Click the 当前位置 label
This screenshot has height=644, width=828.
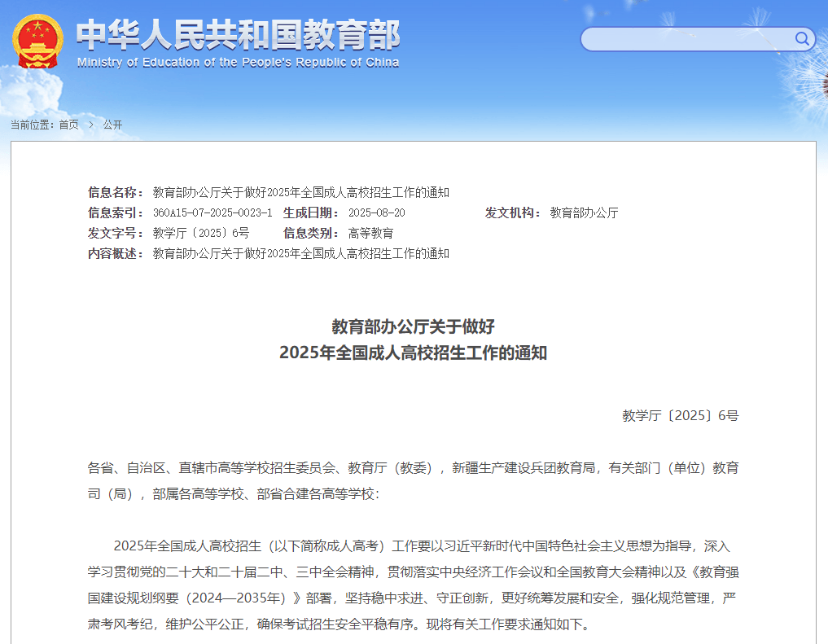32,125
